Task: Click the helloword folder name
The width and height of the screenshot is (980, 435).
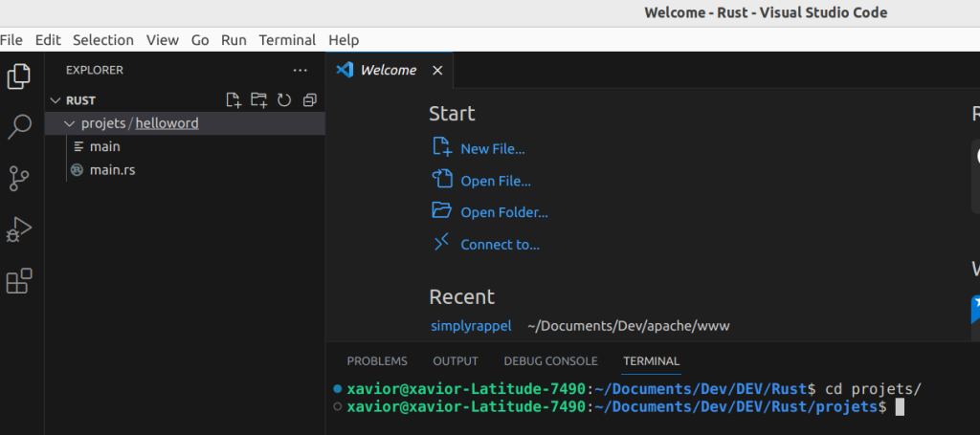Action: [x=167, y=123]
